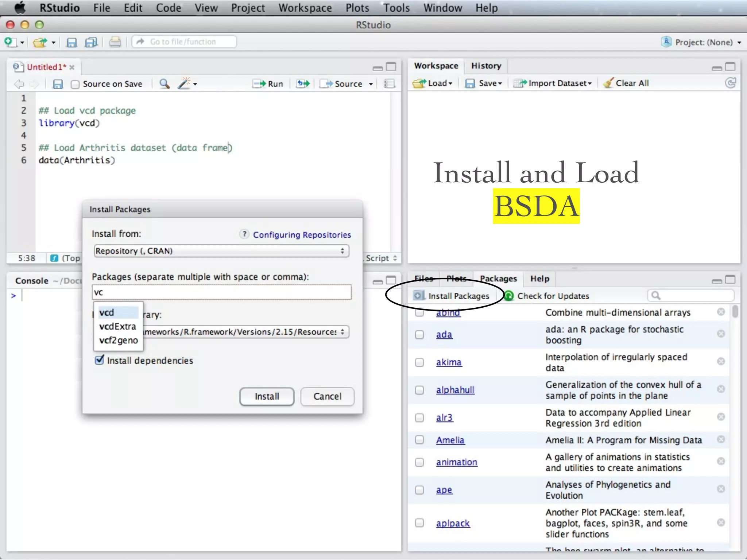Viewport: 747px width, 560px height.
Task: Click the refresh workspace icon
Action: point(731,83)
